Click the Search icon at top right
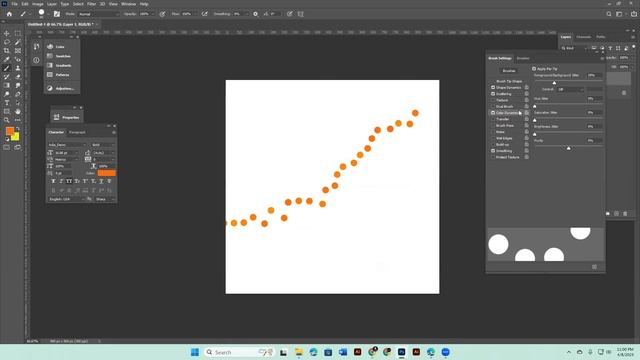The width and height of the screenshot is (640, 360). pyautogui.click(x=609, y=14)
